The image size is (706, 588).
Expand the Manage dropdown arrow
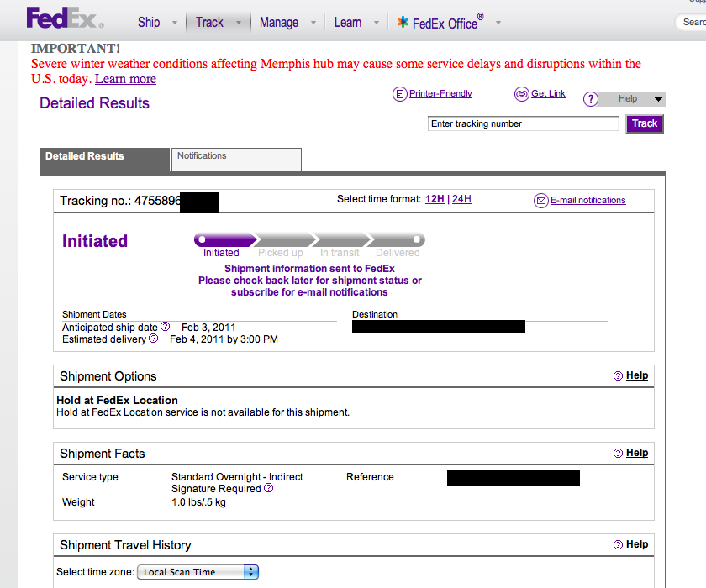(313, 23)
